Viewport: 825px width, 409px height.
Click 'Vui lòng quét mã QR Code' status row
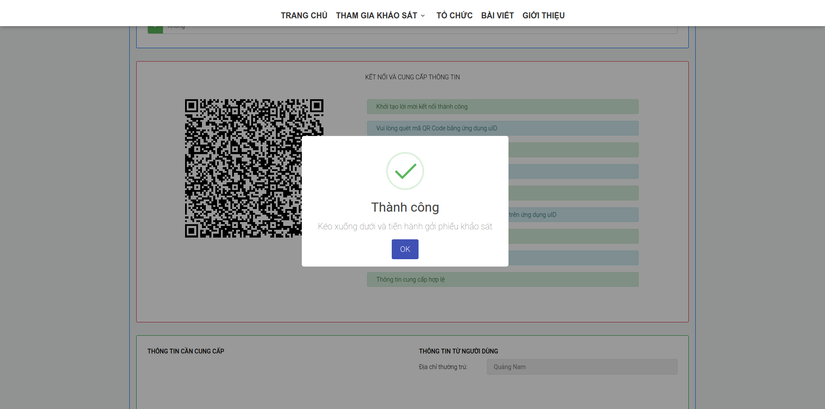point(502,128)
